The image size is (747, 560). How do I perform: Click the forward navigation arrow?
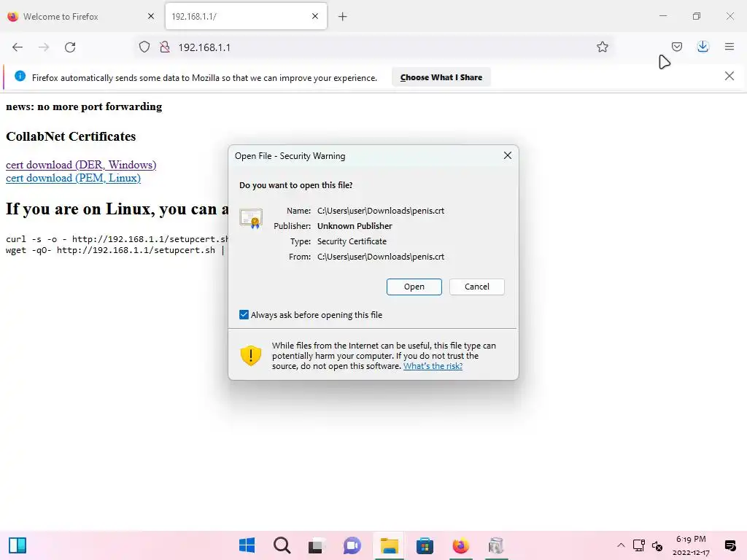[x=44, y=47]
